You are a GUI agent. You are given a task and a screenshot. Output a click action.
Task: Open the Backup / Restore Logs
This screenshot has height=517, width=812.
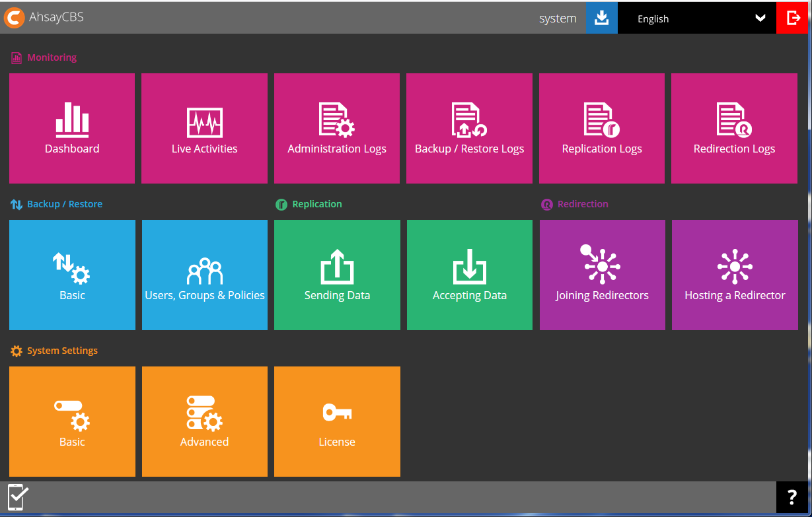[x=469, y=128]
